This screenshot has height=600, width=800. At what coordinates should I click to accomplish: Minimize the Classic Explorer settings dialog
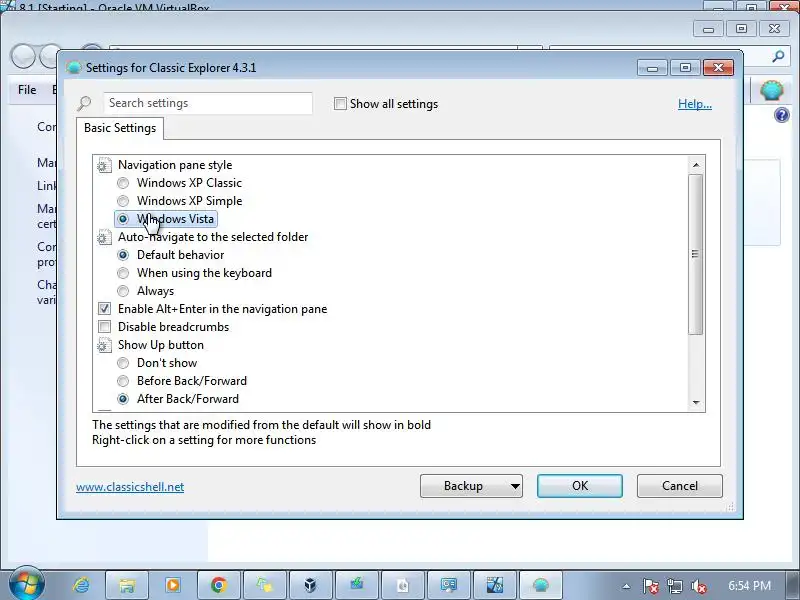[x=652, y=67]
